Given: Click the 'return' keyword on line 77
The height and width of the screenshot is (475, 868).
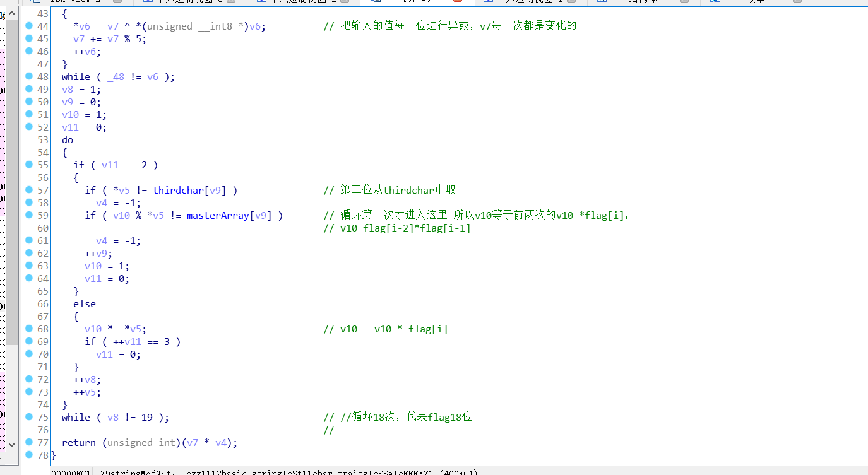Looking at the screenshot, I should pos(79,442).
